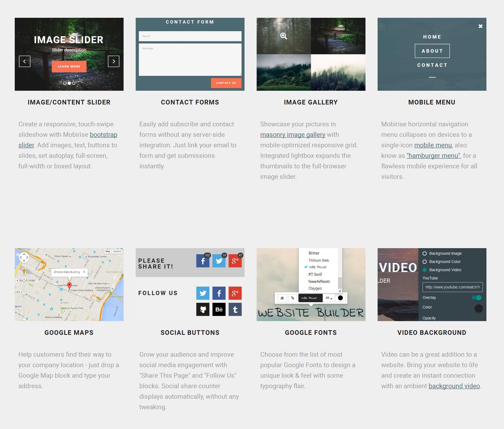
Task: Click the Twitter follow icon
Action: [x=203, y=293]
